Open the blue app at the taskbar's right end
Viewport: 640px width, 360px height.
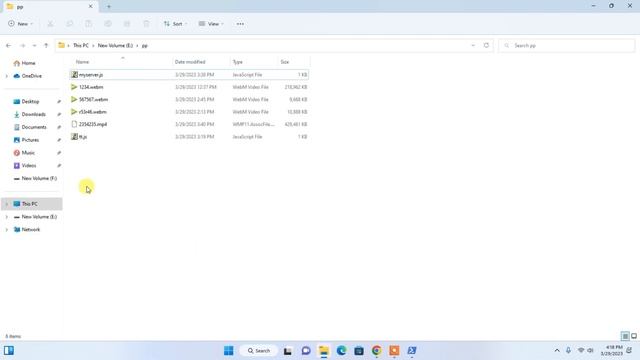click(x=412, y=351)
